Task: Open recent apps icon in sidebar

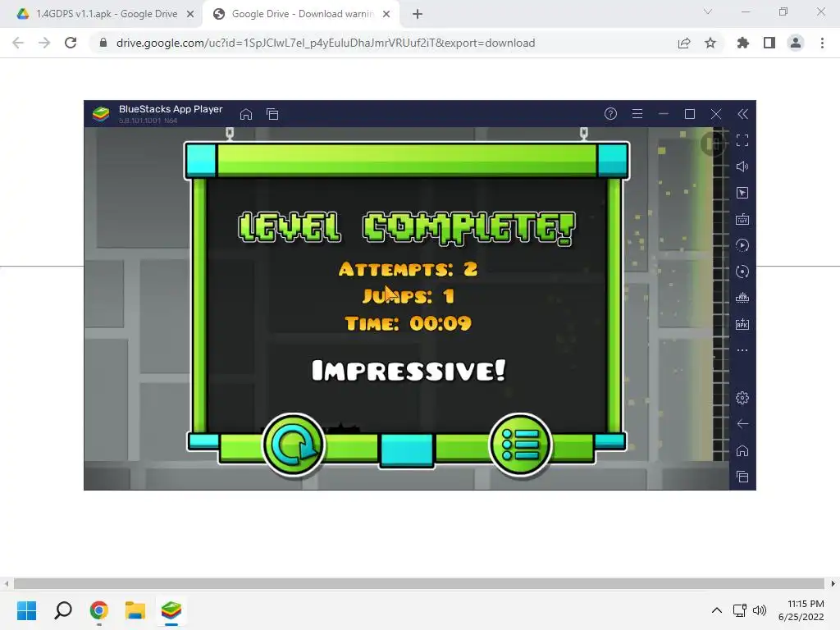Action: [742, 477]
